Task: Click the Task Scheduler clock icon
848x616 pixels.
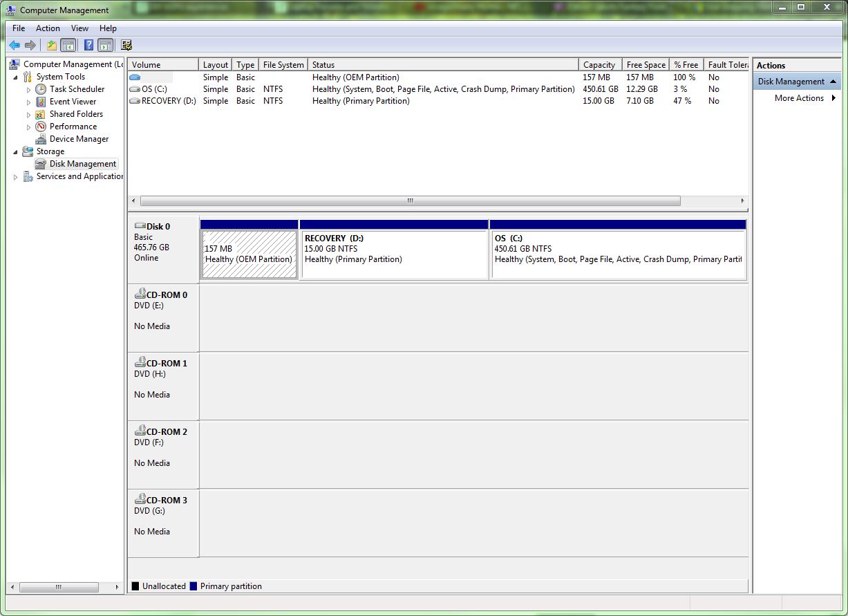Action: (x=41, y=89)
